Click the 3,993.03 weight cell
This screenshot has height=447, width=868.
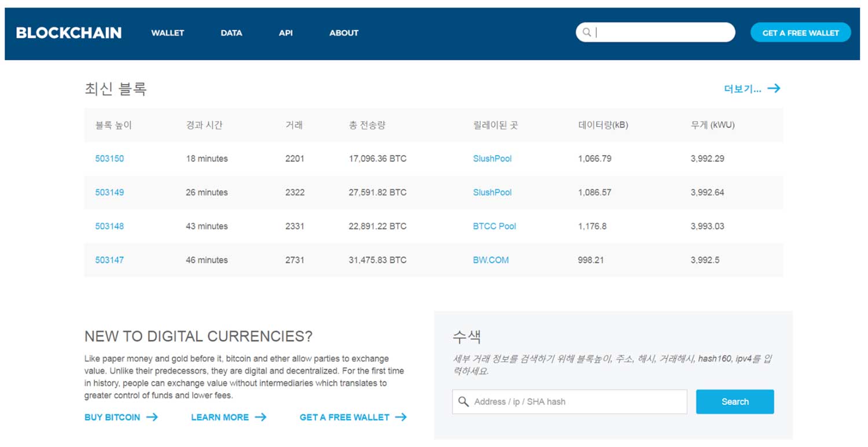click(x=707, y=226)
